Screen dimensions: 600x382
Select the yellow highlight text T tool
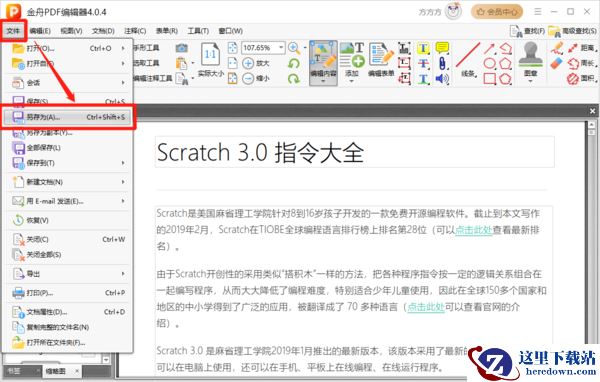423,48
